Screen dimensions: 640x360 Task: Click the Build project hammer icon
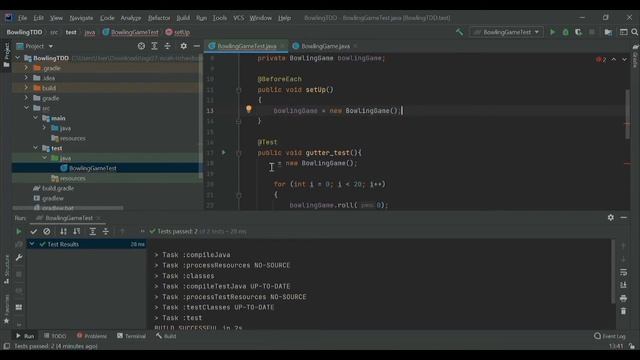click(x=460, y=32)
